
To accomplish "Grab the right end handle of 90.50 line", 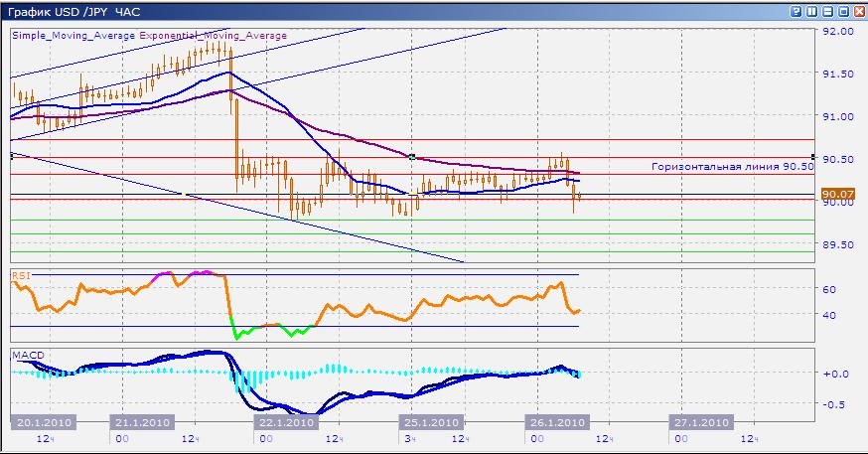I will pos(813,157).
